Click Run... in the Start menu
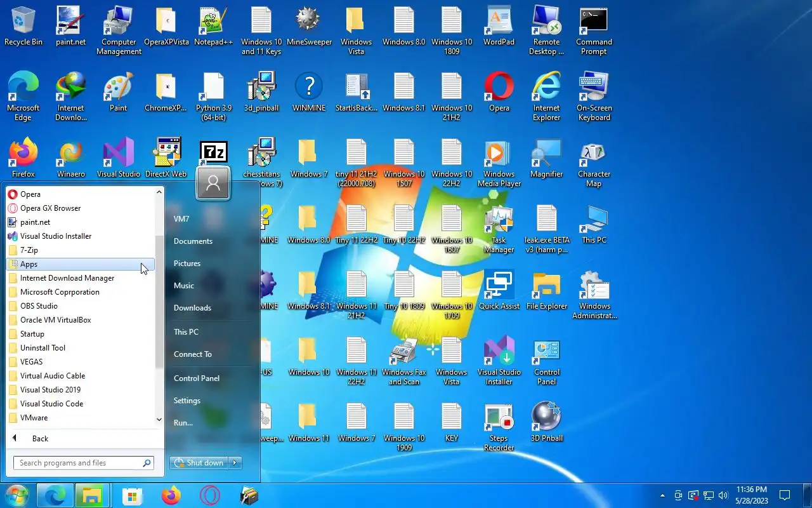This screenshot has height=508, width=812. click(x=183, y=423)
